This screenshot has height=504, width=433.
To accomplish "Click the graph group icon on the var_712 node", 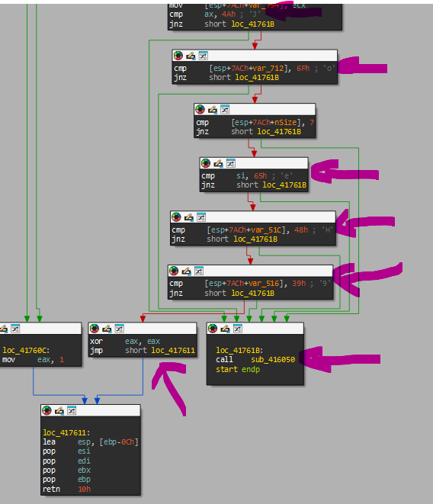I will pos(204,56).
